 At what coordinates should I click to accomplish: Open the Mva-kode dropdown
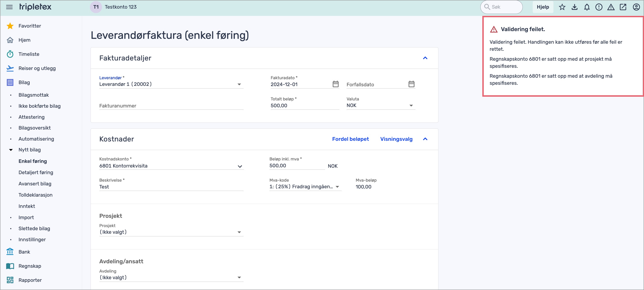pyautogui.click(x=305, y=186)
